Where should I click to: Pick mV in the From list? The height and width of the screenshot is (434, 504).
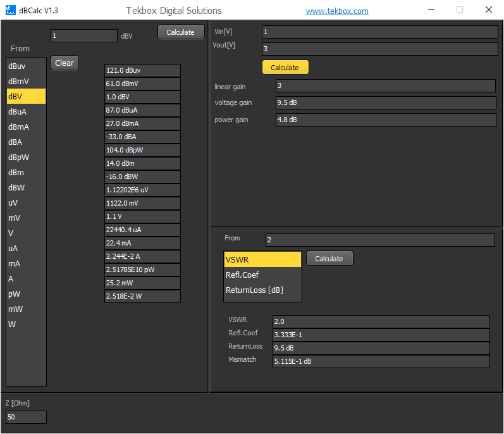coord(26,218)
